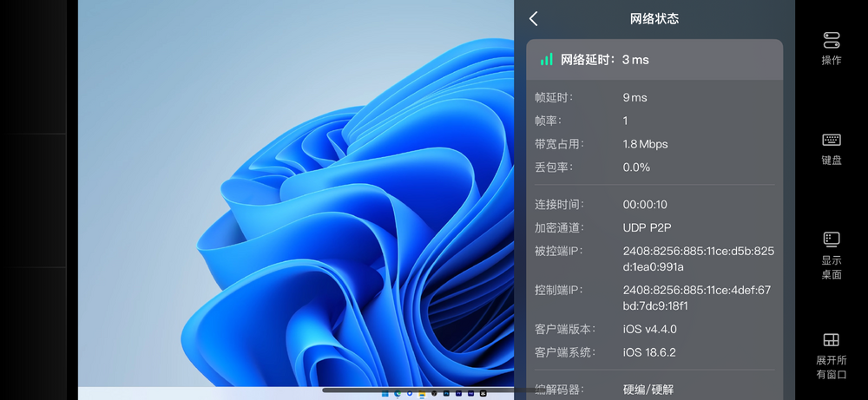Select the 被控端IP address value

pos(698,259)
